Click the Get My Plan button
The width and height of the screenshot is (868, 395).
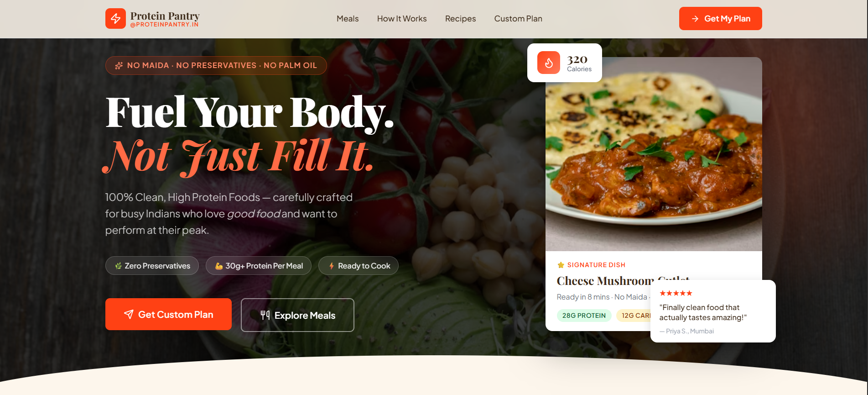pos(720,19)
